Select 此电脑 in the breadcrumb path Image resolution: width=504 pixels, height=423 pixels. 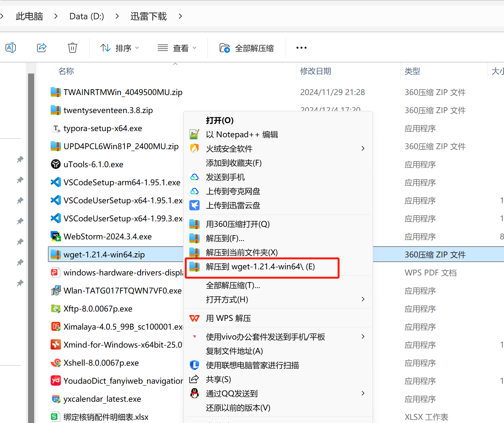click(x=29, y=16)
